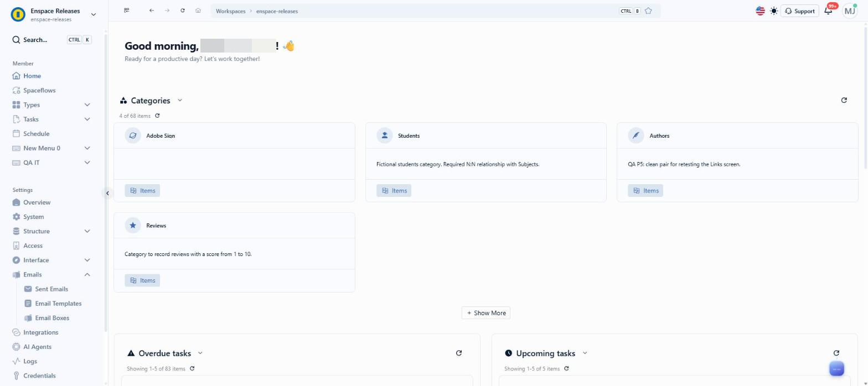868x386 pixels.
Task: Refresh the 4 of 68 items count
Action: click(x=157, y=116)
